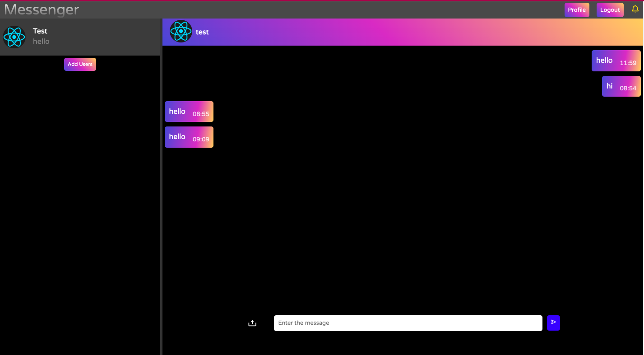Click the test name in chat header
The height and width of the screenshot is (355, 644).
(x=202, y=32)
